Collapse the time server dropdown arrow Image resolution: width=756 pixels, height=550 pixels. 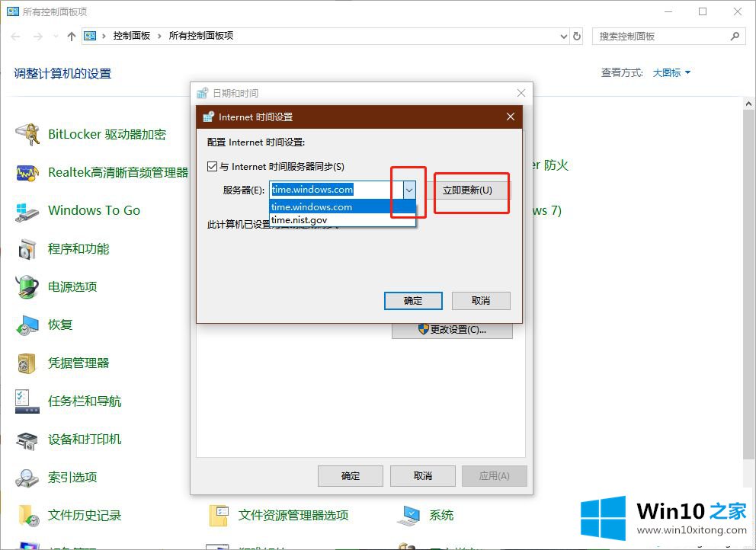tap(409, 190)
